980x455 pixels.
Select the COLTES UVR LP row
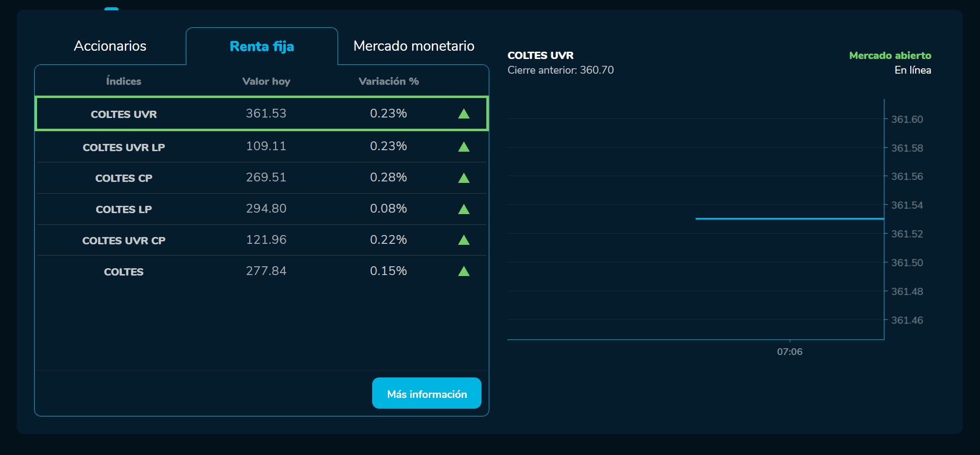coord(262,145)
